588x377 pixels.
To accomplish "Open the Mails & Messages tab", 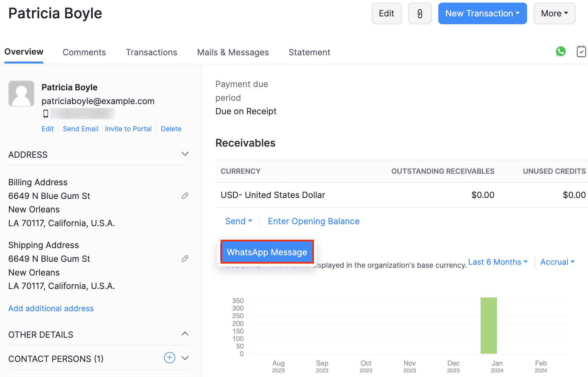I will 233,52.
